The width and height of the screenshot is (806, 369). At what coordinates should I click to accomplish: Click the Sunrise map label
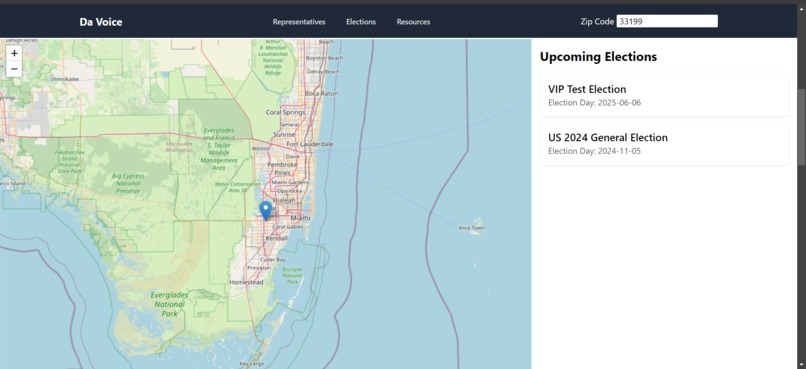283,135
